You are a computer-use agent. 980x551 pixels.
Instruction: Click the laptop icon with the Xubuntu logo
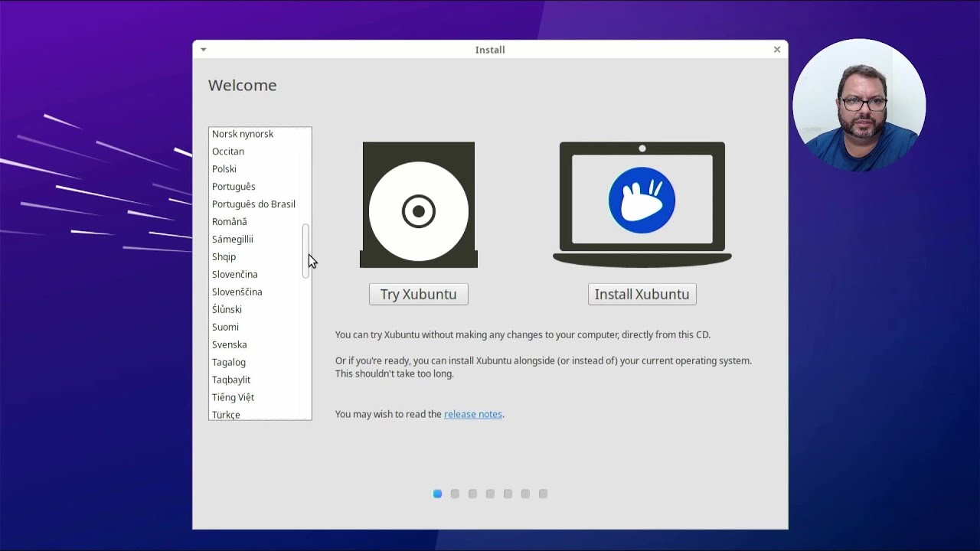tap(642, 204)
